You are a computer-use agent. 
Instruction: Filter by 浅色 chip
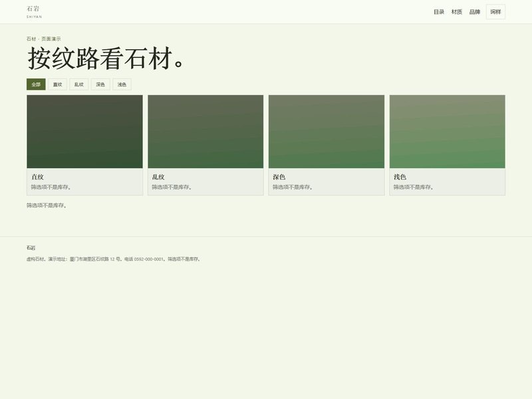pos(122,84)
